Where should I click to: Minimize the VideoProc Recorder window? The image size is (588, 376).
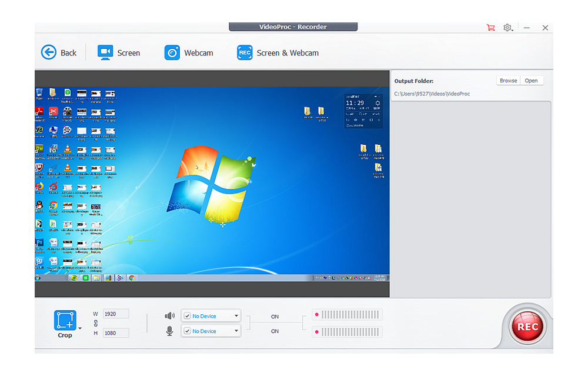tap(527, 28)
